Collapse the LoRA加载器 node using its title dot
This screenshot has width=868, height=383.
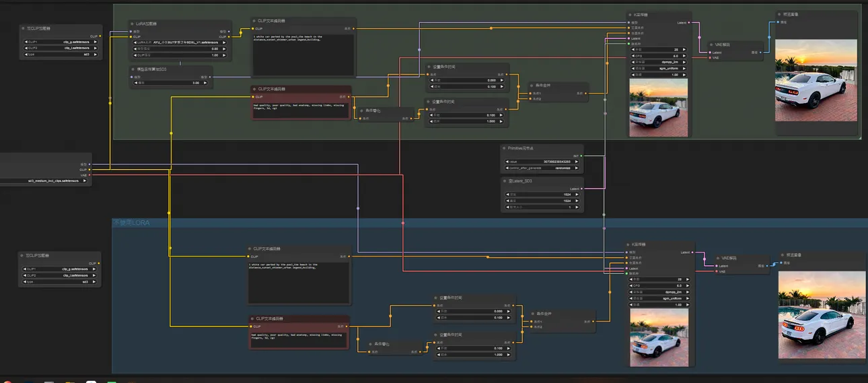click(x=132, y=23)
